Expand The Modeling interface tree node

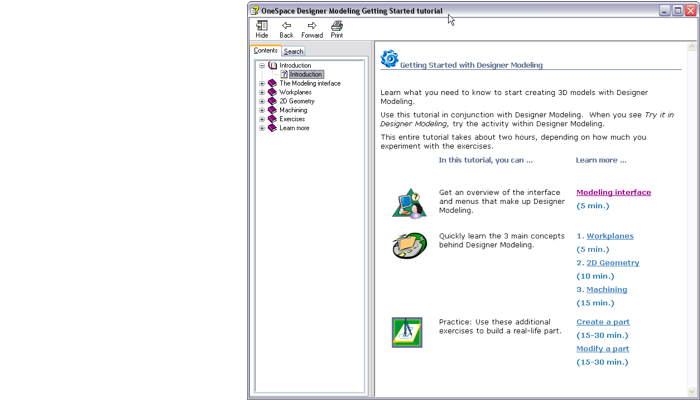(x=262, y=84)
